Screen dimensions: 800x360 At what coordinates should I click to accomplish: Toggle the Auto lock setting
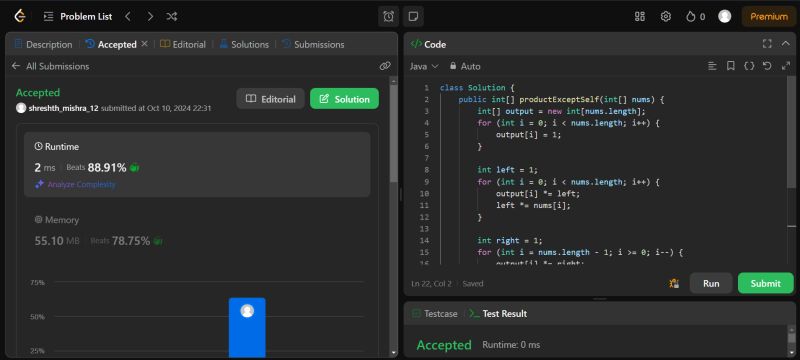tap(465, 66)
